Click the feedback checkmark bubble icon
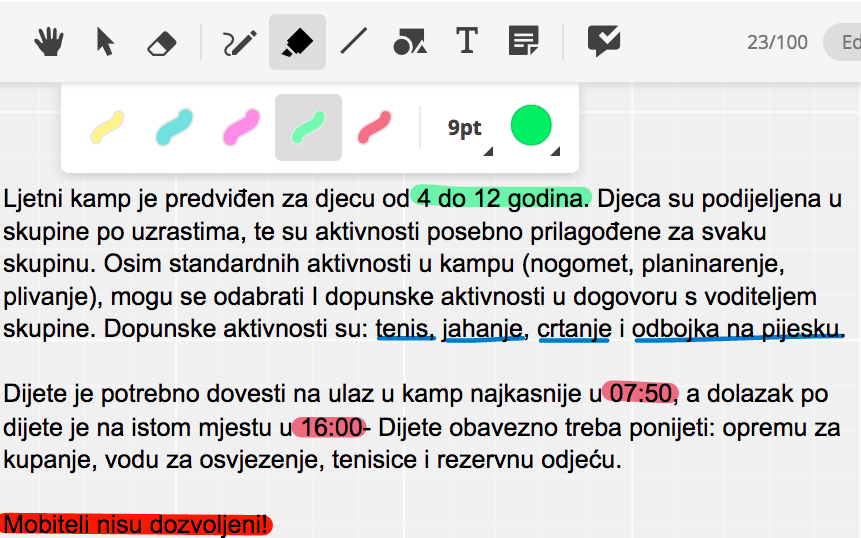Image resolution: width=861 pixels, height=538 pixels. coord(604,42)
